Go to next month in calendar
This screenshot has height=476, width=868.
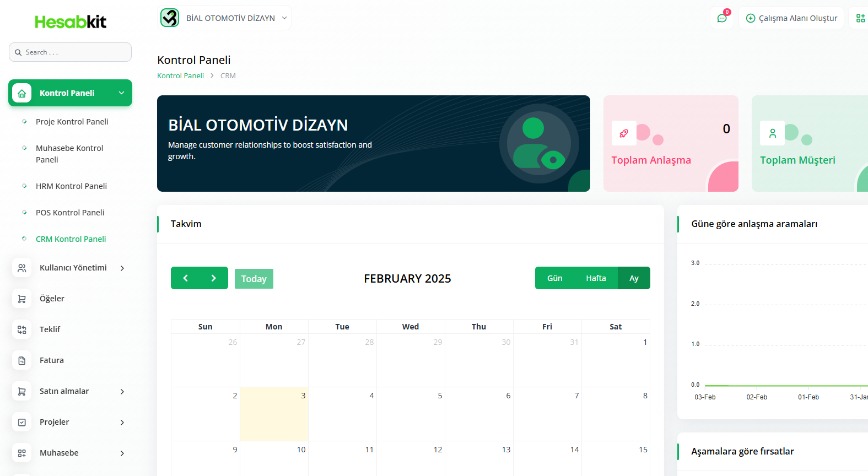(x=214, y=278)
